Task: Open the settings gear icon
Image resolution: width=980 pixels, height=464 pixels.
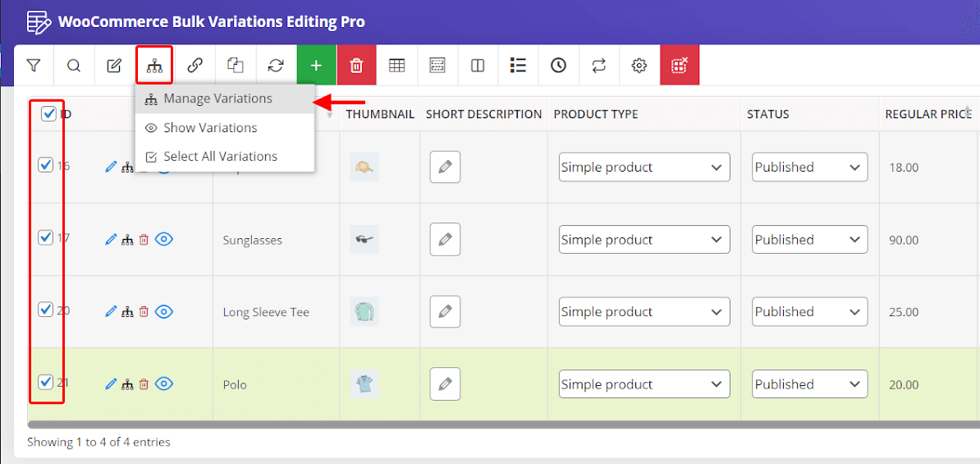Action: pyautogui.click(x=639, y=66)
